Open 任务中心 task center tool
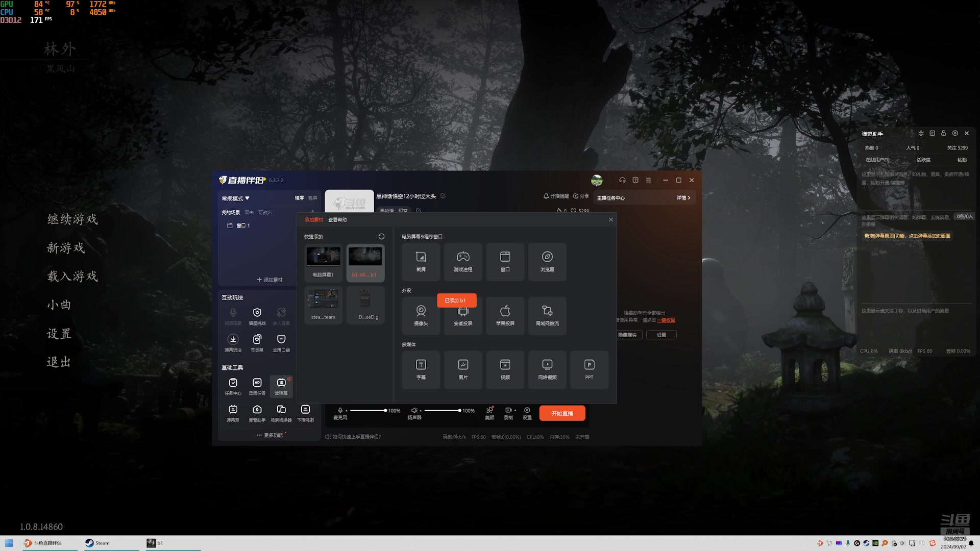This screenshot has height=551, width=980. click(x=233, y=386)
